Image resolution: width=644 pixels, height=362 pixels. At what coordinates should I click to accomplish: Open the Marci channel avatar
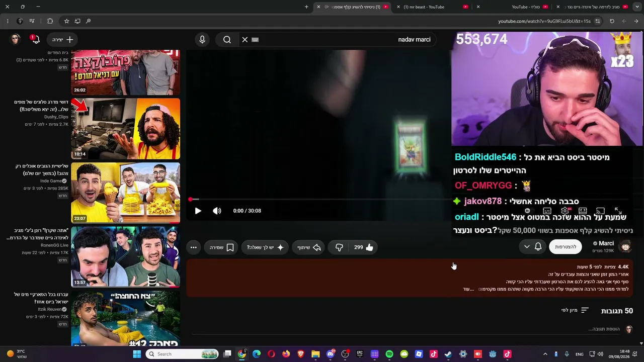pyautogui.click(x=625, y=246)
